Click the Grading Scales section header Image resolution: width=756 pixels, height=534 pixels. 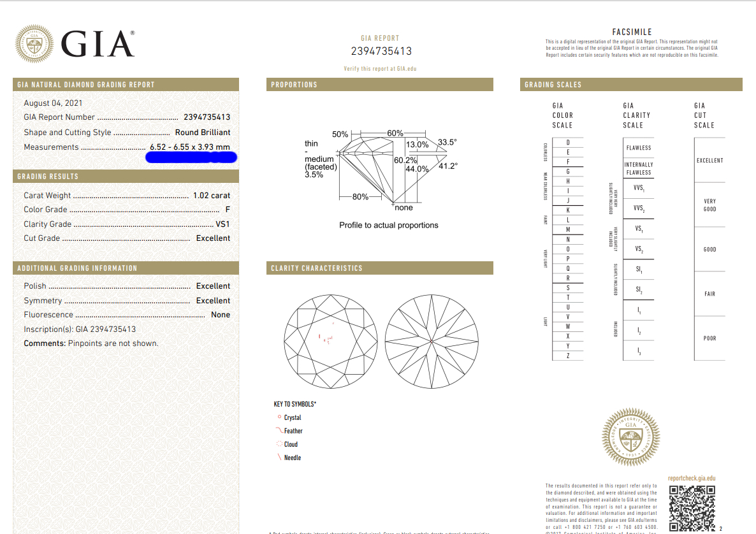pos(631,85)
